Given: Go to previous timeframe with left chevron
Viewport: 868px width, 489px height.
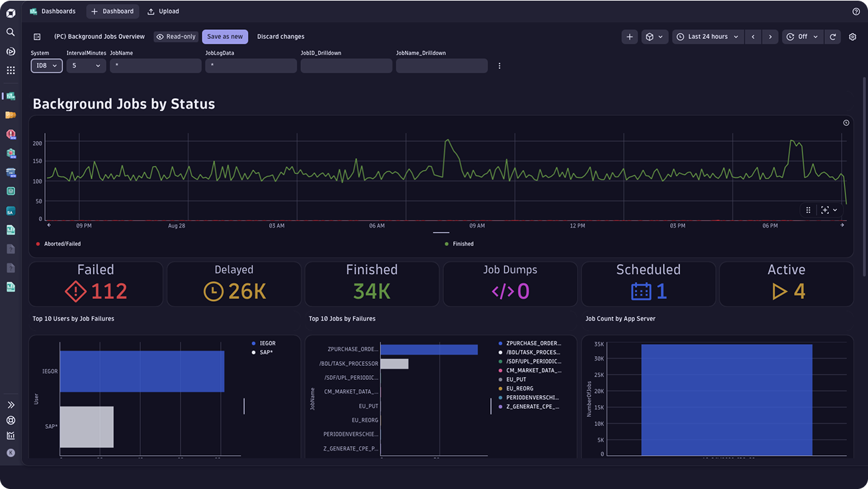Looking at the screenshot, I should (x=753, y=37).
